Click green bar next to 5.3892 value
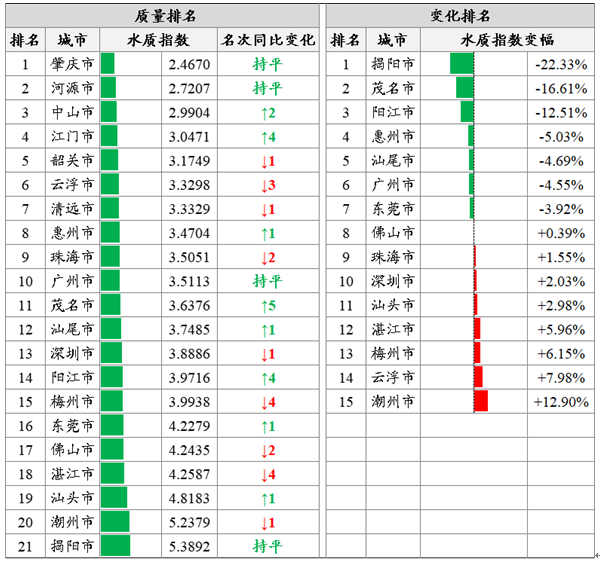Image resolution: width=600 pixels, height=561 pixels. click(x=115, y=546)
